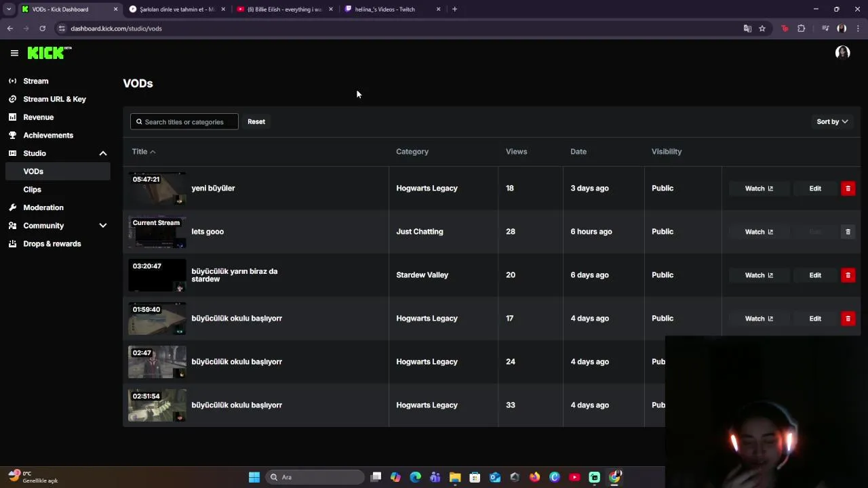Open Microsoft Edge from the taskbar
Screen dimensions: 868x488
click(416, 477)
